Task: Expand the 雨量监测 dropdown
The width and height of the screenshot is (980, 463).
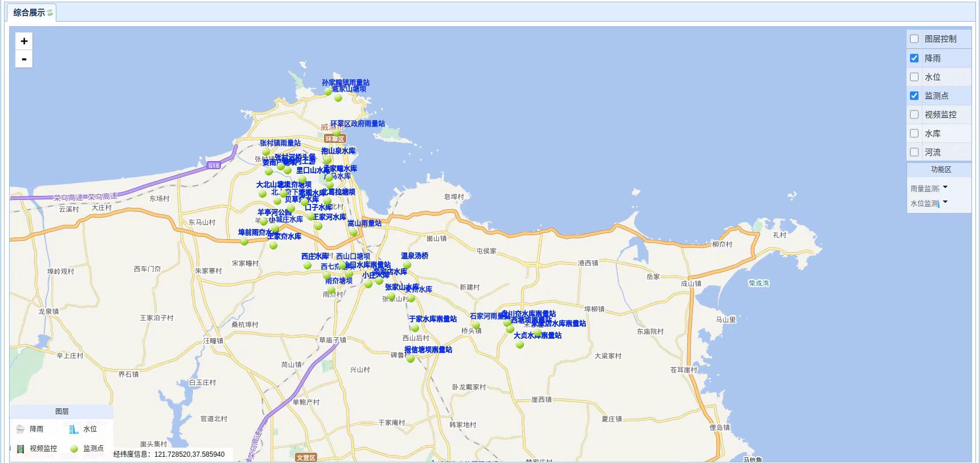Action: pyautogui.click(x=945, y=187)
